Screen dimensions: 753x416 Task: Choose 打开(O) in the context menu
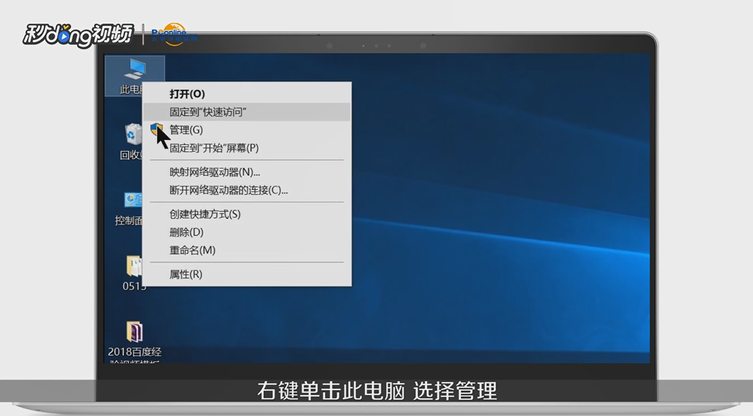click(x=247, y=94)
